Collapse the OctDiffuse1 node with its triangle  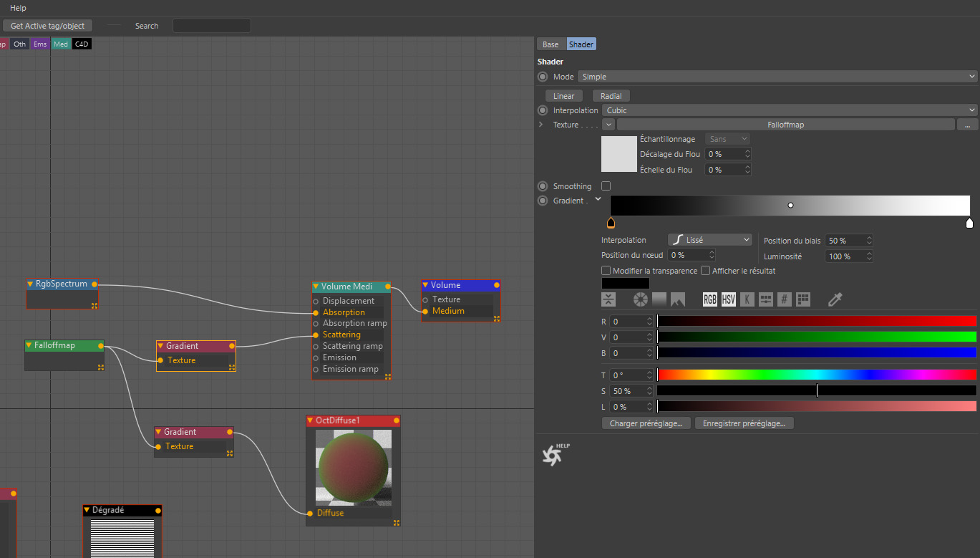[x=310, y=421]
